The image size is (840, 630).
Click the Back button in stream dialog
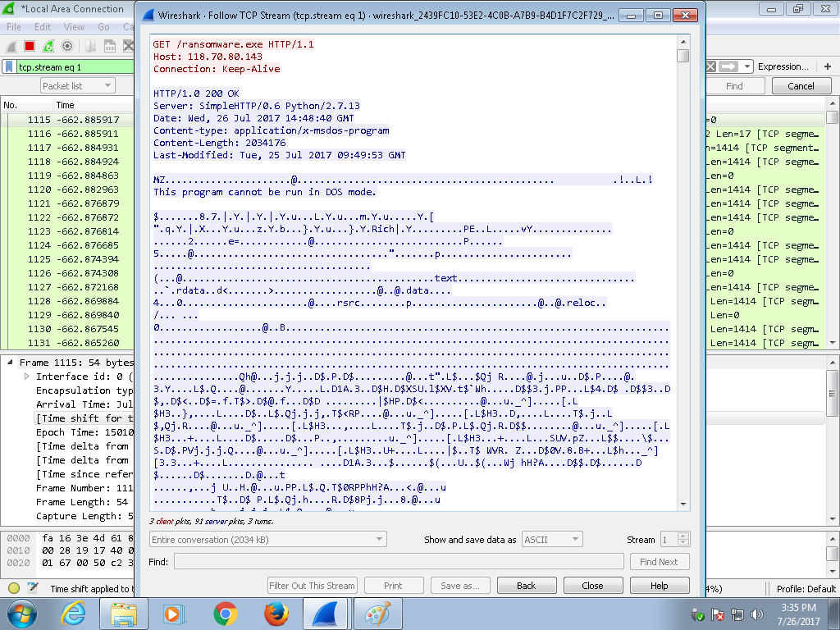(x=526, y=586)
